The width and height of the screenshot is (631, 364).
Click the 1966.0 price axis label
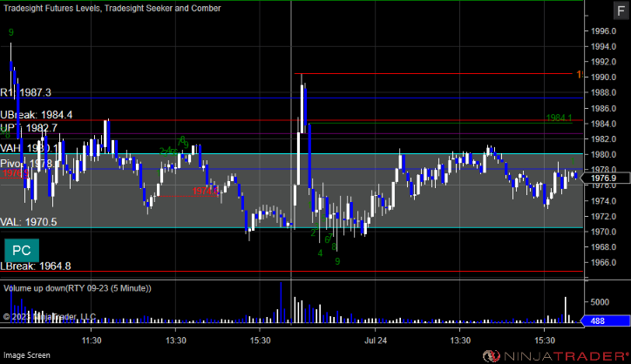tap(603, 263)
